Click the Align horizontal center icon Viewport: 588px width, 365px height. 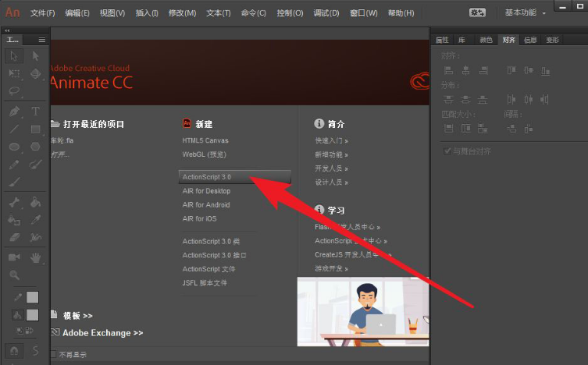coord(465,70)
